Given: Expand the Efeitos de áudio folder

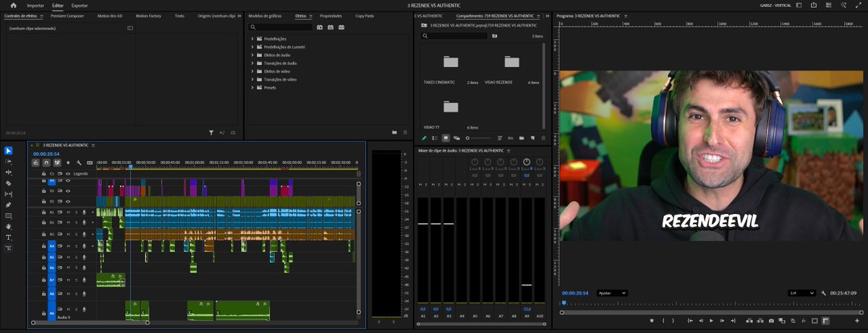Looking at the screenshot, I should click(252, 55).
